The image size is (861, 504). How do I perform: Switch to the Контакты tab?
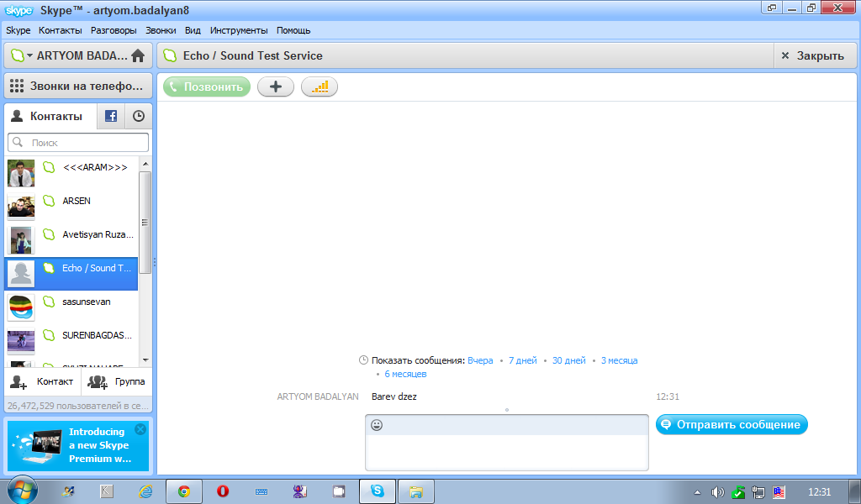pos(50,116)
